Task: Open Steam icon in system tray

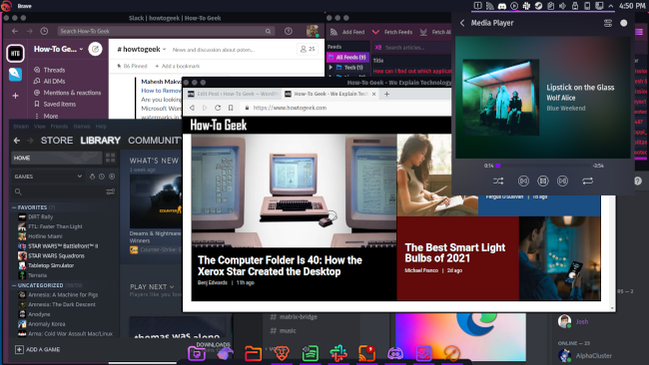Action: 538,6
